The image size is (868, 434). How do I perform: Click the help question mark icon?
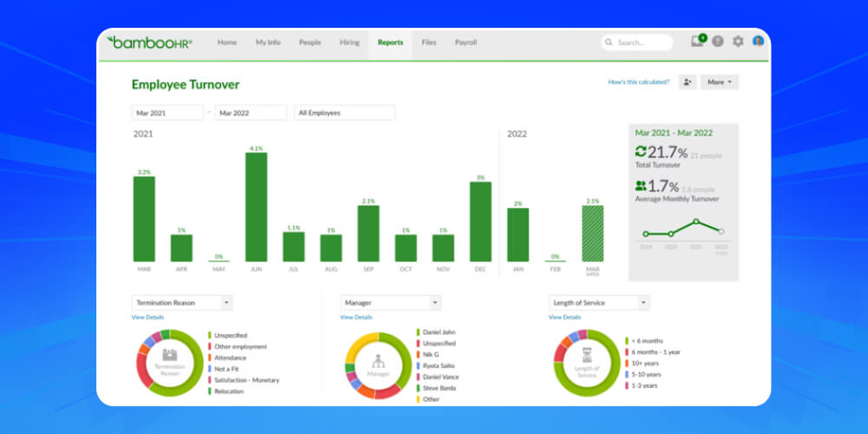(718, 42)
